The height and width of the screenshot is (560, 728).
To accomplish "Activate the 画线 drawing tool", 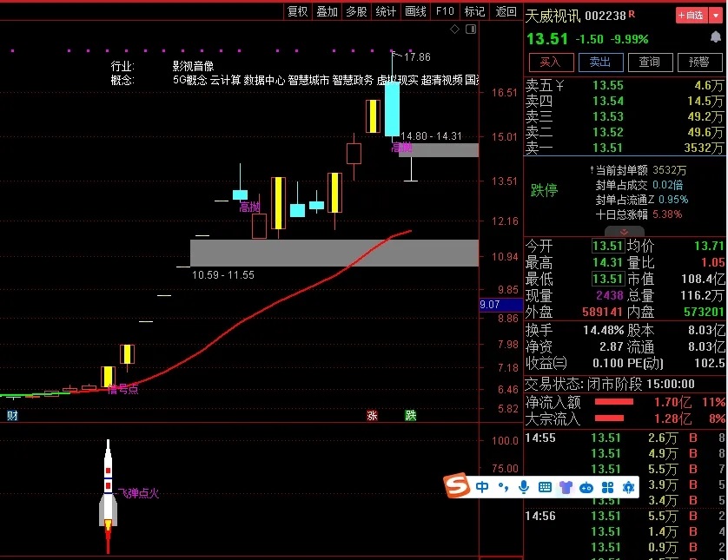I will 415,11.
